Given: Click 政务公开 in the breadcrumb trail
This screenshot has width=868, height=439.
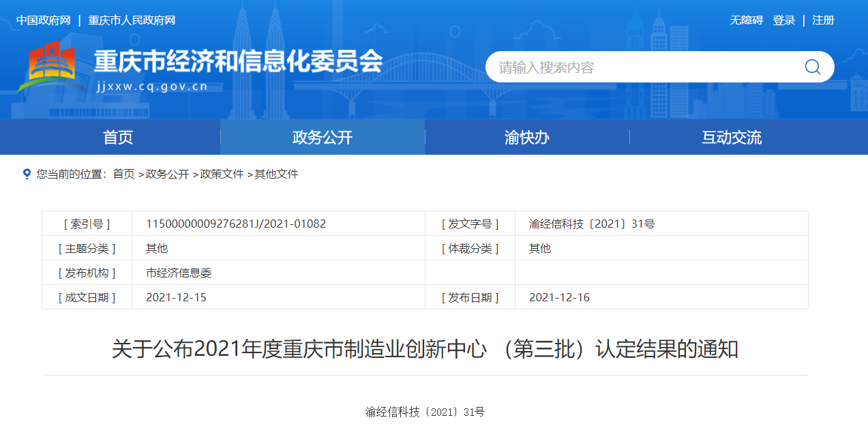Looking at the screenshot, I should click(x=167, y=175).
